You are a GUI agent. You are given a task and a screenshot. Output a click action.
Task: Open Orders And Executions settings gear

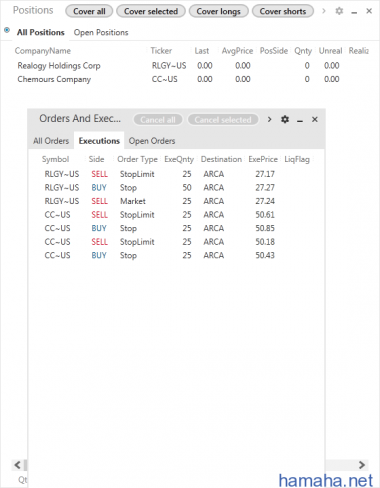pos(285,119)
